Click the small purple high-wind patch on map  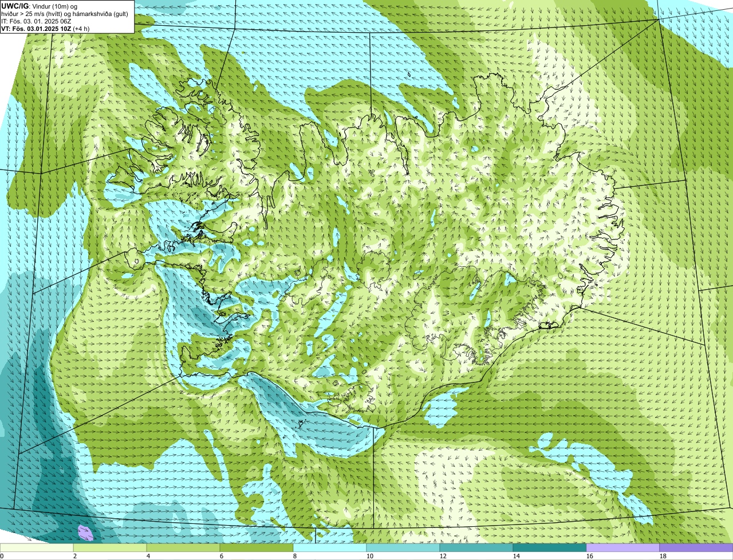[x=85, y=533]
